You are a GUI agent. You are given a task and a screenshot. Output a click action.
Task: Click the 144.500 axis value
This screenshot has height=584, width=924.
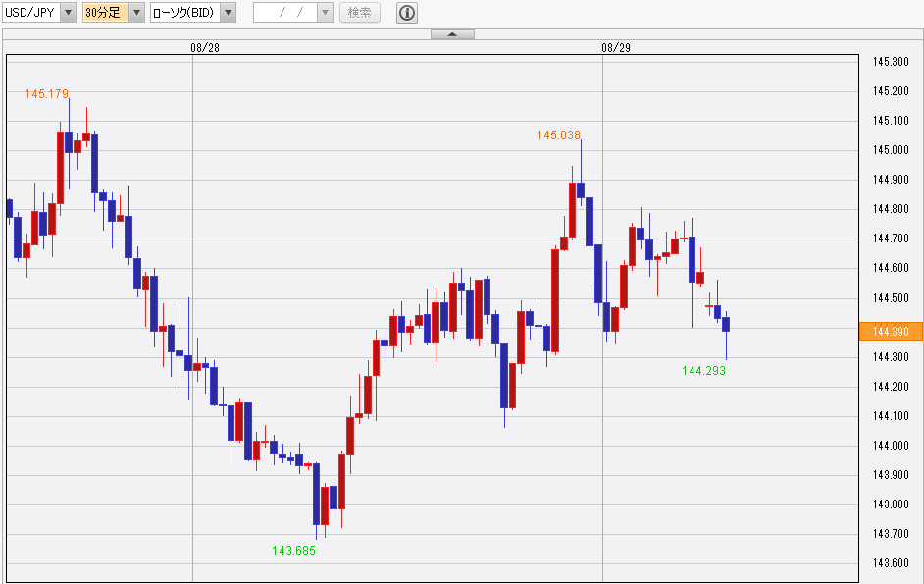point(891,298)
